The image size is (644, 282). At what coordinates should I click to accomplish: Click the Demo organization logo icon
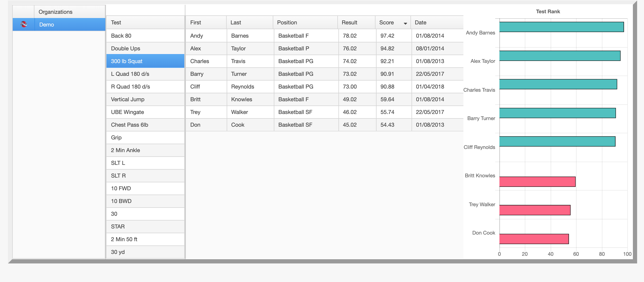[24, 24]
